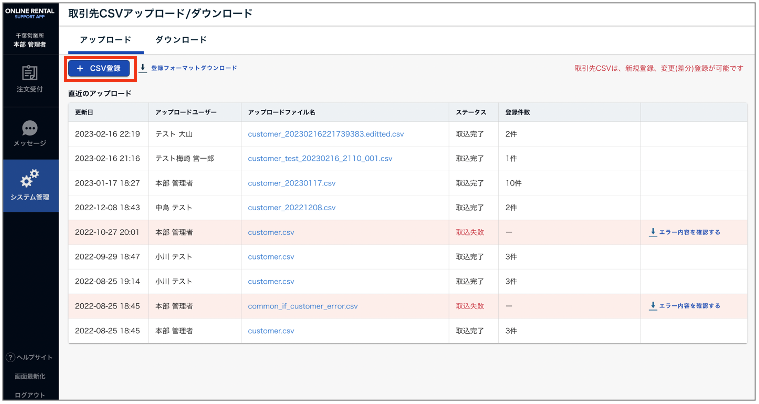Click 画面最新化 in the sidebar
Image resolution: width=759 pixels, height=404 pixels.
(x=29, y=376)
